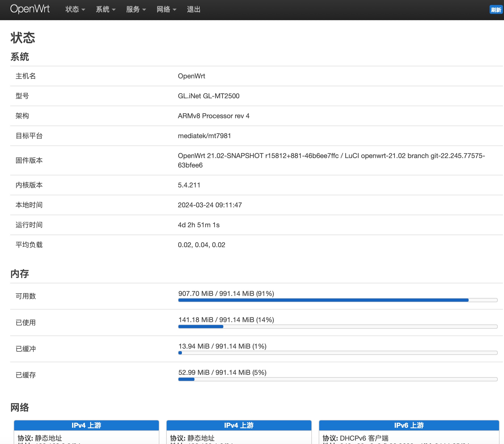This screenshot has height=444, width=504.
Task: Click the first IPv4 上游 panel header
Action: [86, 425]
